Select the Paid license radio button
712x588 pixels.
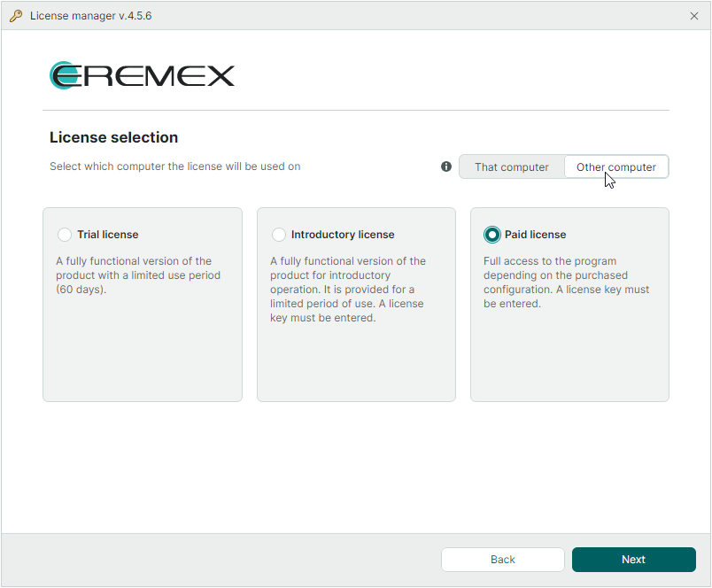pyautogui.click(x=491, y=235)
